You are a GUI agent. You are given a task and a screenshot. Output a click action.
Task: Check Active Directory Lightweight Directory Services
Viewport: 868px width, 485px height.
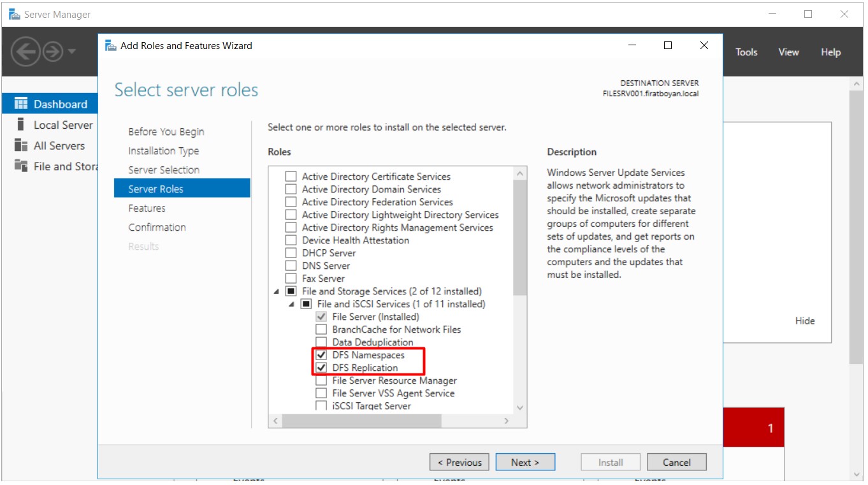(x=291, y=215)
